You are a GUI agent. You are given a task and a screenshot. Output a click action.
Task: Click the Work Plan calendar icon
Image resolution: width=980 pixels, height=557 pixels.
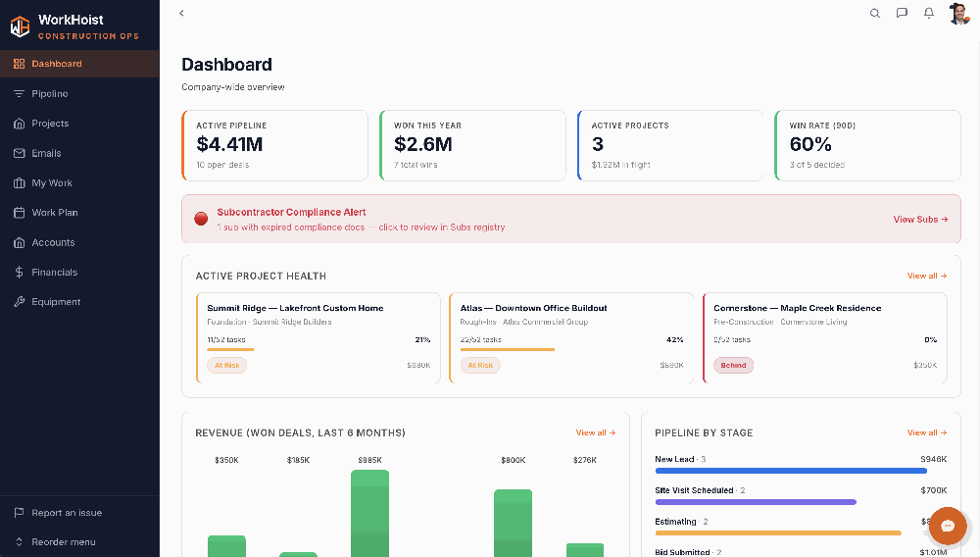pyautogui.click(x=20, y=213)
